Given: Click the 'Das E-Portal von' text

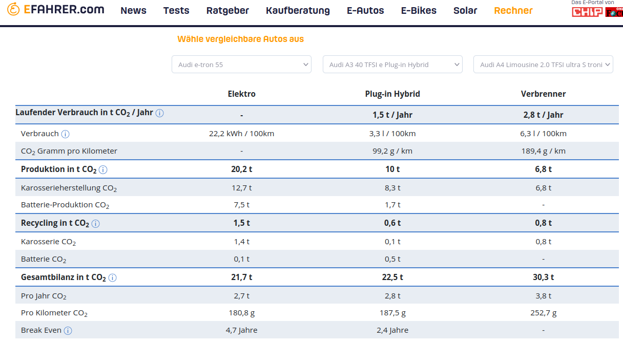Looking at the screenshot, I should (592, 3).
